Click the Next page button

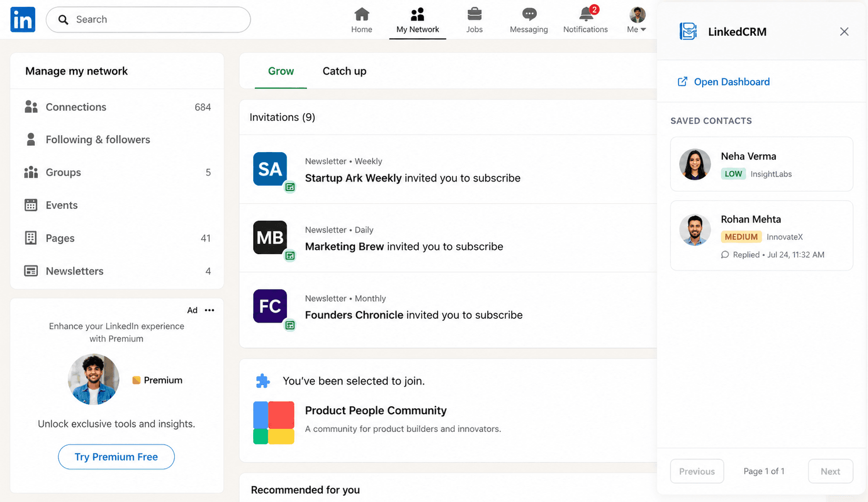pos(831,471)
